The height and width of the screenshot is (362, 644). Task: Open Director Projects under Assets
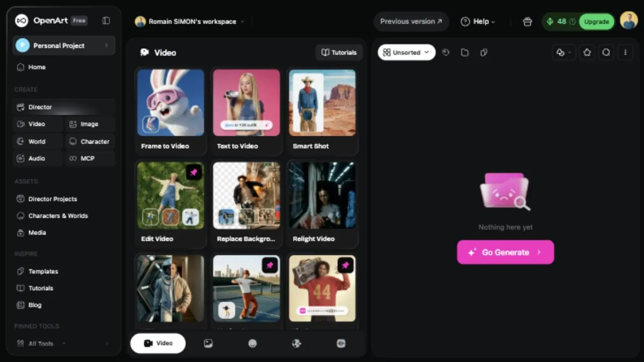click(63, 199)
